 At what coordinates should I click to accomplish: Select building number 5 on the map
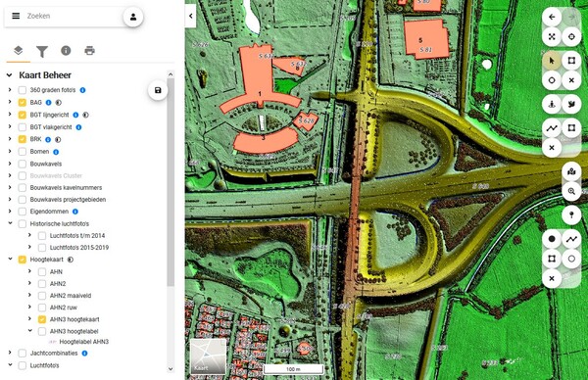(x=420, y=40)
